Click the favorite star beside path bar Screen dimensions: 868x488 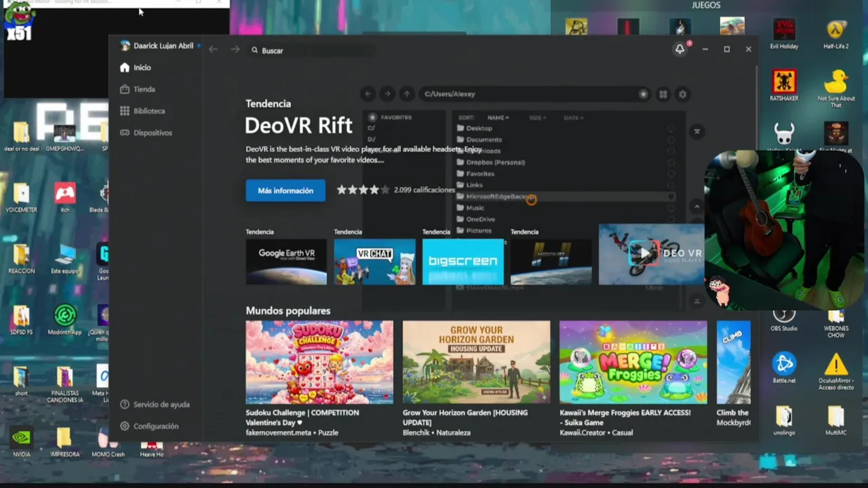click(643, 94)
